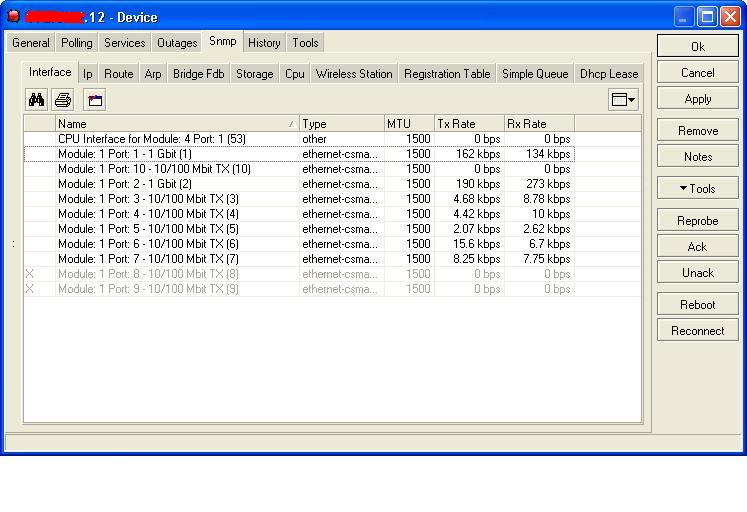This screenshot has height=512, width=747.
Task: Select row Module: 1 Port: 7 - 10/100 Mbit TX (7)
Action: pos(299,259)
